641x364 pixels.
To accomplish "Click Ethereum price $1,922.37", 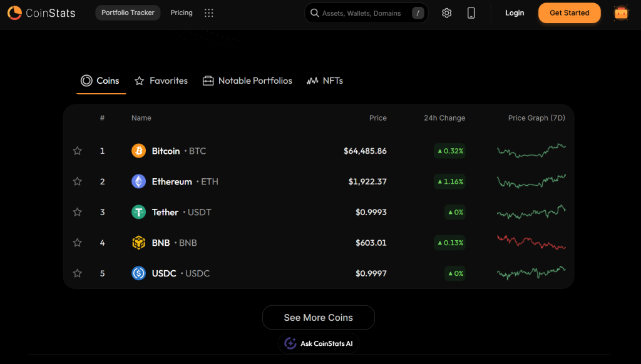I will (x=367, y=181).
